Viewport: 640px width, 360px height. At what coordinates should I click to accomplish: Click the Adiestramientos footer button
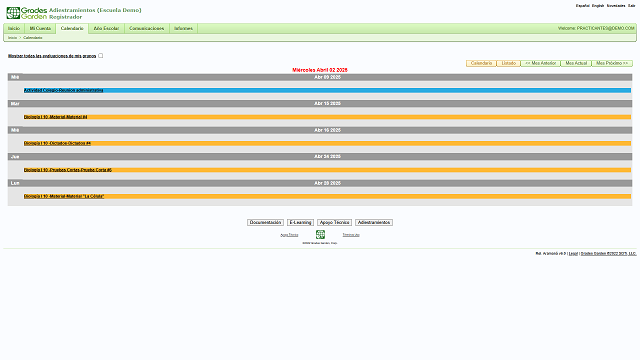coord(374,222)
